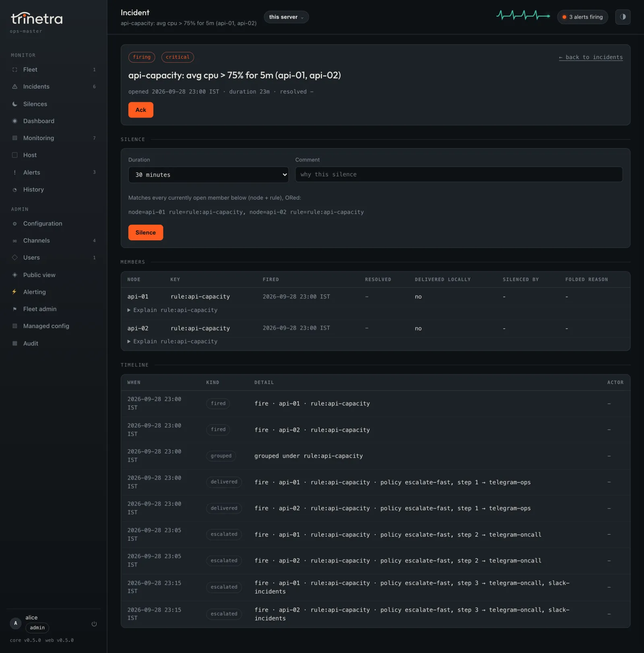Open Fleet in the sidebar
This screenshot has height=653, width=644.
(x=54, y=70)
